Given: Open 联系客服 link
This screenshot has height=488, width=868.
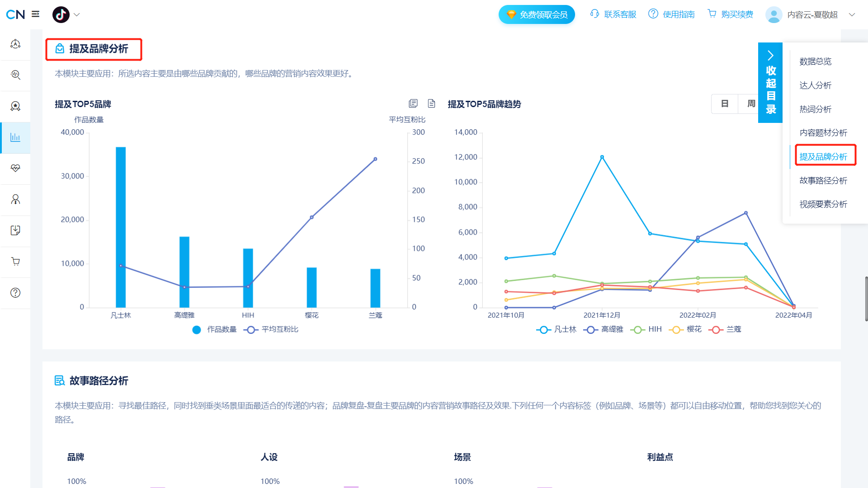Looking at the screenshot, I should coord(613,14).
